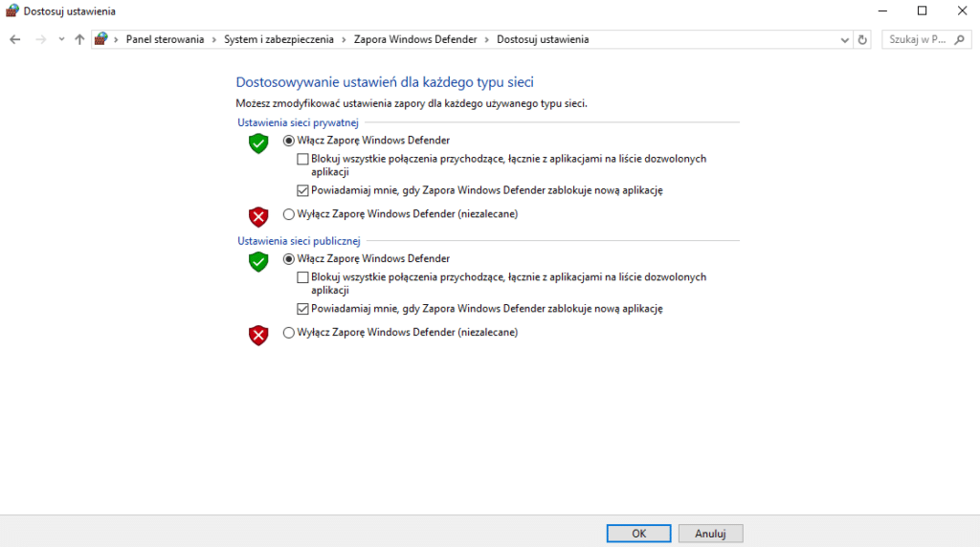The image size is (980, 547).
Task: Click Ustawienia sieci prywatnej section label
Action: 298,122
